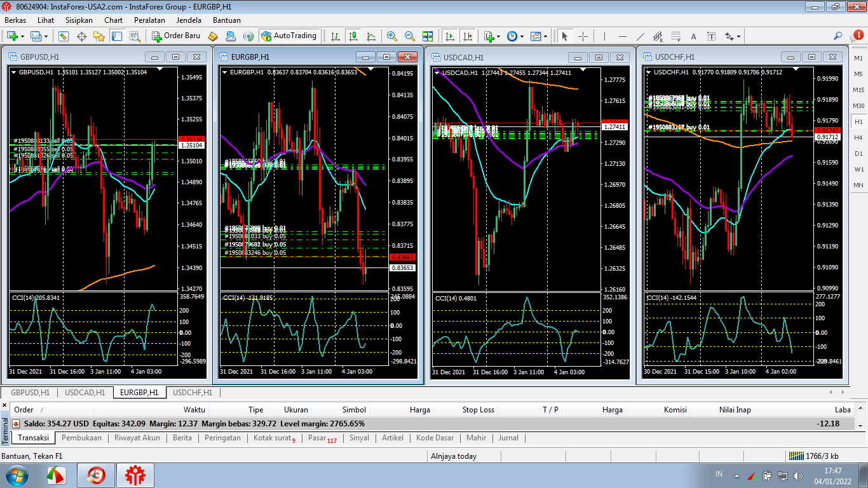Open the chart Templates icon
868x488 pixels.
[536, 36]
